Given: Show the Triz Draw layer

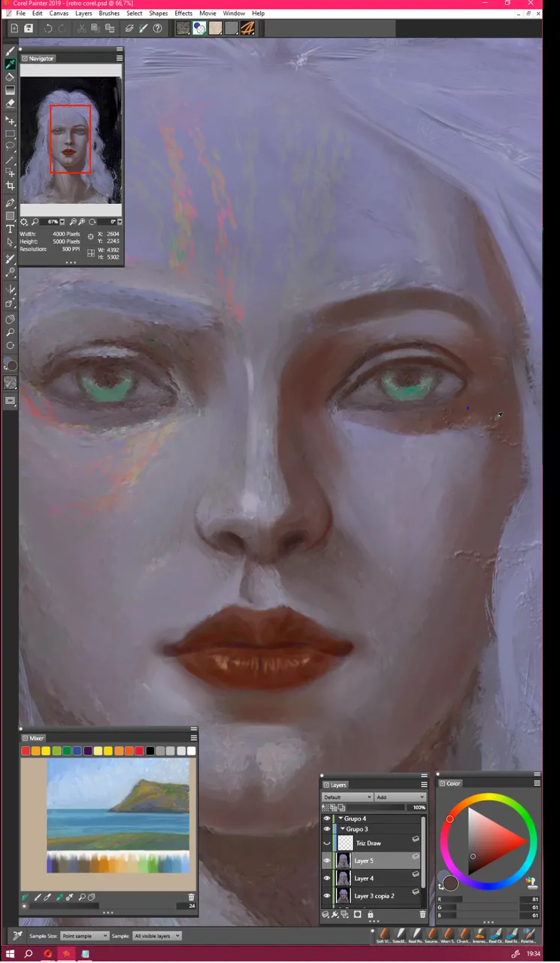Looking at the screenshot, I should (x=327, y=843).
